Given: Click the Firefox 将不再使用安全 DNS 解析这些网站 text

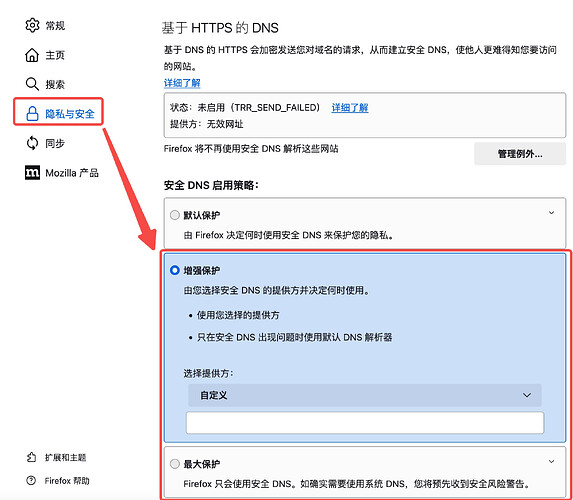Looking at the screenshot, I should click(x=251, y=149).
